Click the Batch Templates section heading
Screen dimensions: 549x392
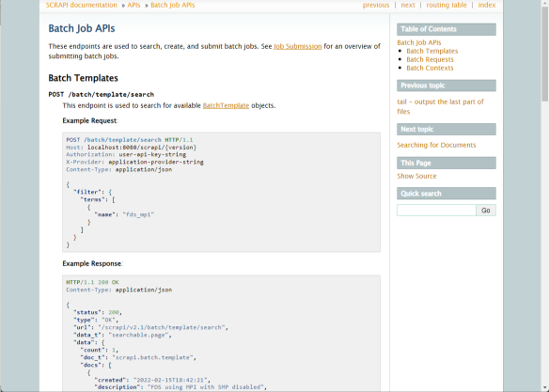pyautogui.click(x=83, y=78)
